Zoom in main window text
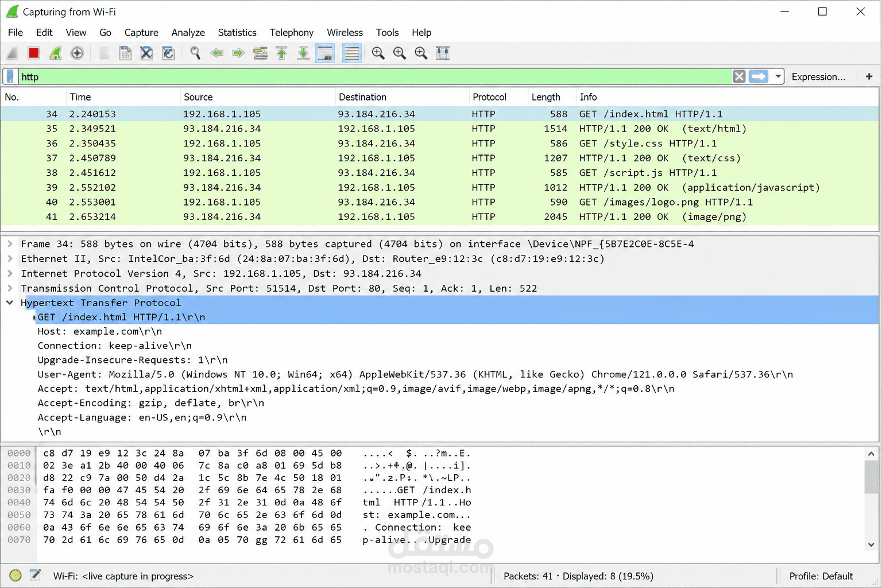Image resolution: width=882 pixels, height=588 pixels. point(378,53)
